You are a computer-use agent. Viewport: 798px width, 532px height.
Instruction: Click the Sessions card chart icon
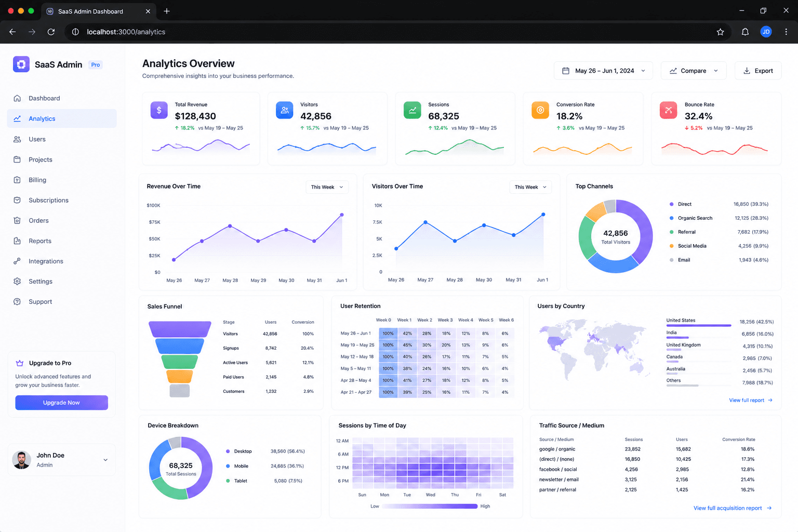pos(413,110)
